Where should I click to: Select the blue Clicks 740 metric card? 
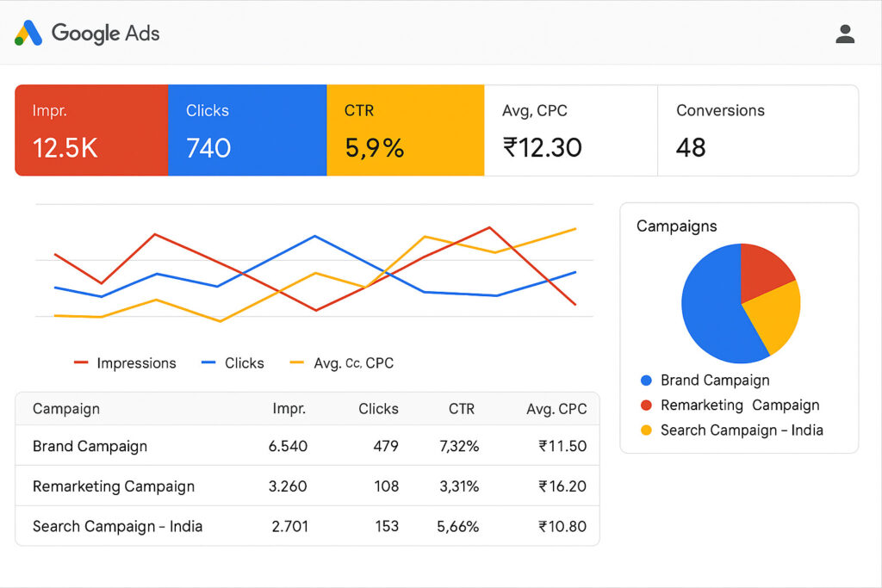[x=247, y=130]
